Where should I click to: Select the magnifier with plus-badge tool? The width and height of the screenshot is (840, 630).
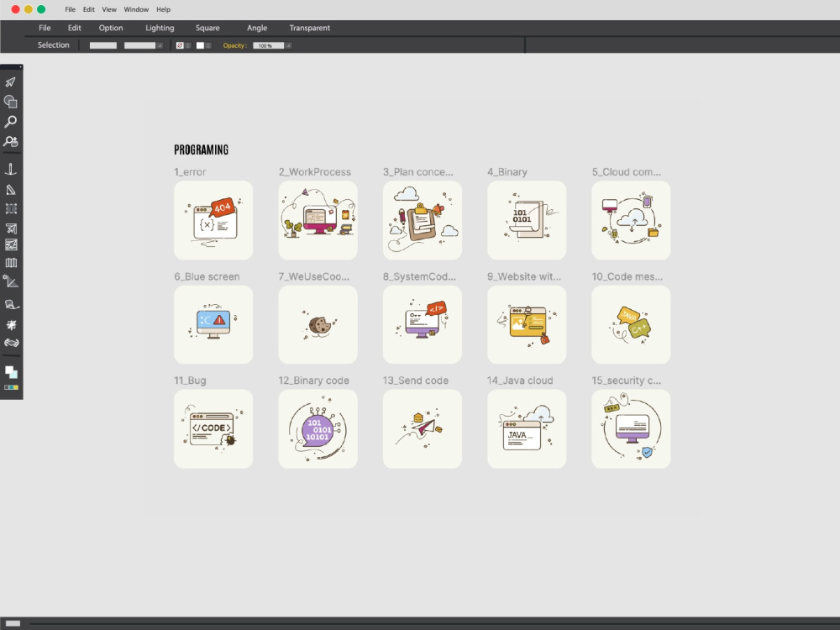point(11,141)
